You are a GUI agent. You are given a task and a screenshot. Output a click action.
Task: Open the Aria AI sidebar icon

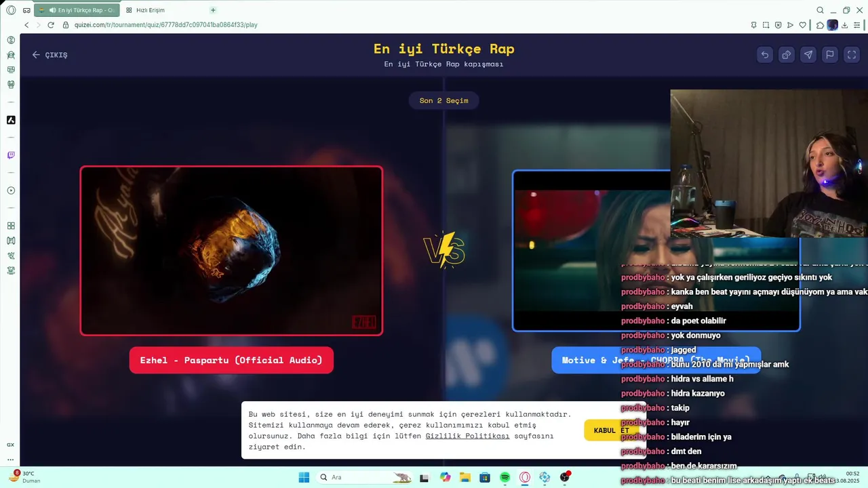click(x=11, y=120)
